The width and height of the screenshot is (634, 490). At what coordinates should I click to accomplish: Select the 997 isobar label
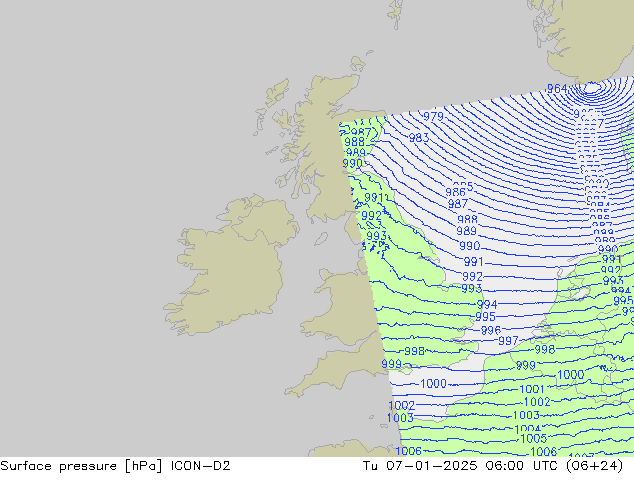tap(508, 341)
